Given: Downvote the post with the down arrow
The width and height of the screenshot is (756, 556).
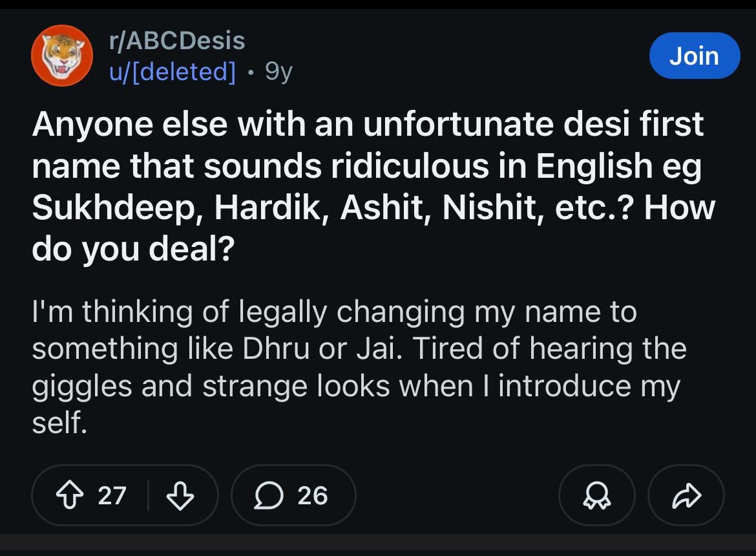Looking at the screenshot, I should tap(180, 495).
